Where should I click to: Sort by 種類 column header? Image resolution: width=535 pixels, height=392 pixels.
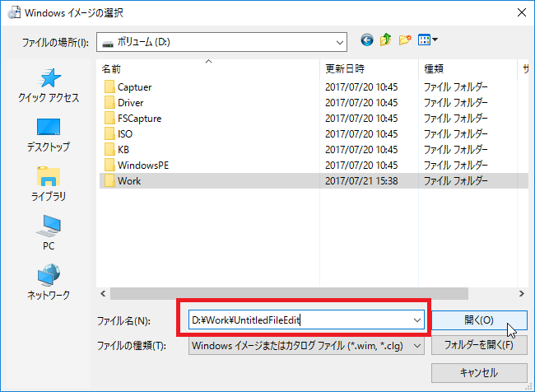[468, 69]
